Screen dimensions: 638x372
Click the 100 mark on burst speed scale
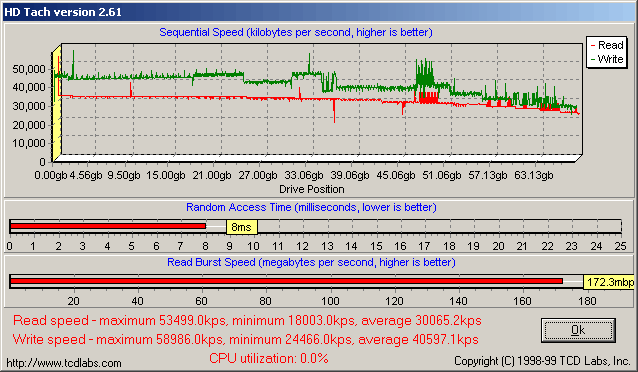pyautogui.click(x=330, y=301)
